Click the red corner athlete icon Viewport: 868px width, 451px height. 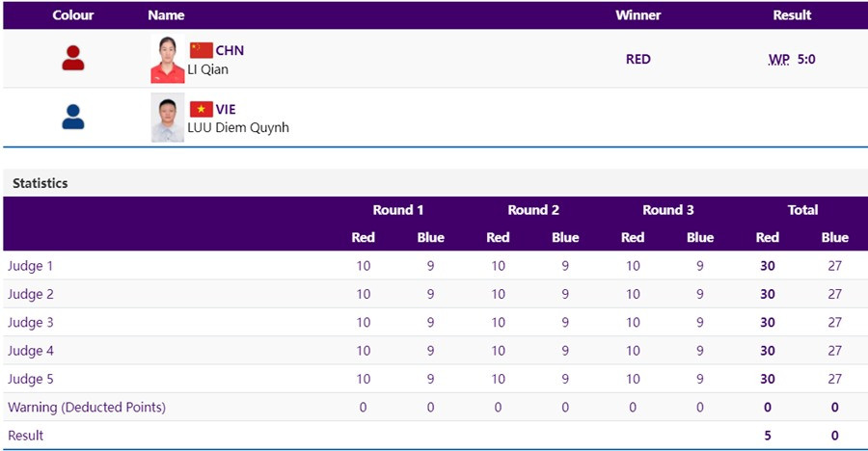(73, 59)
